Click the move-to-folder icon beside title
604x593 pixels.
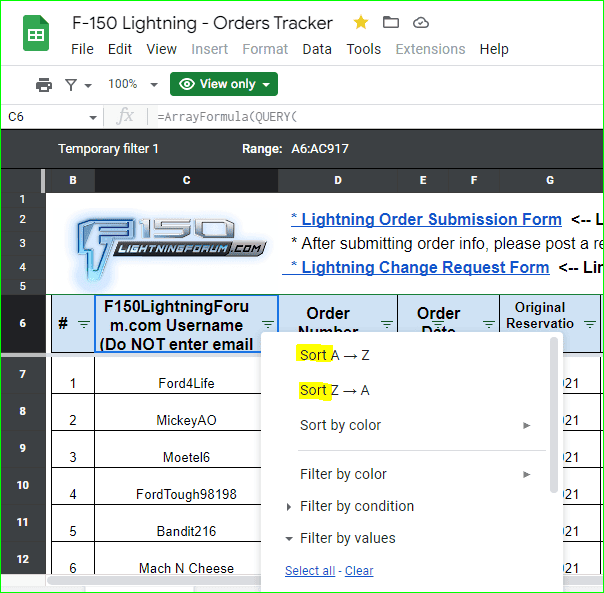pyautogui.click(x=391, y=22)
